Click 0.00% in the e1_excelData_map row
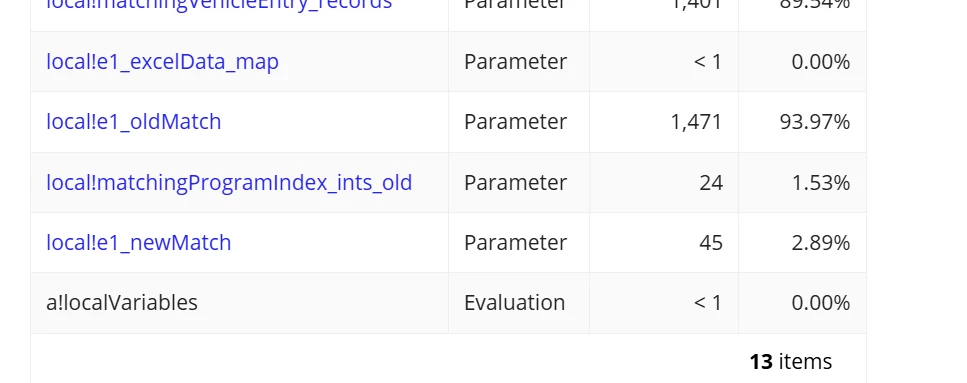The height and width of the screenshot is (383, 967). pos(820,62)
